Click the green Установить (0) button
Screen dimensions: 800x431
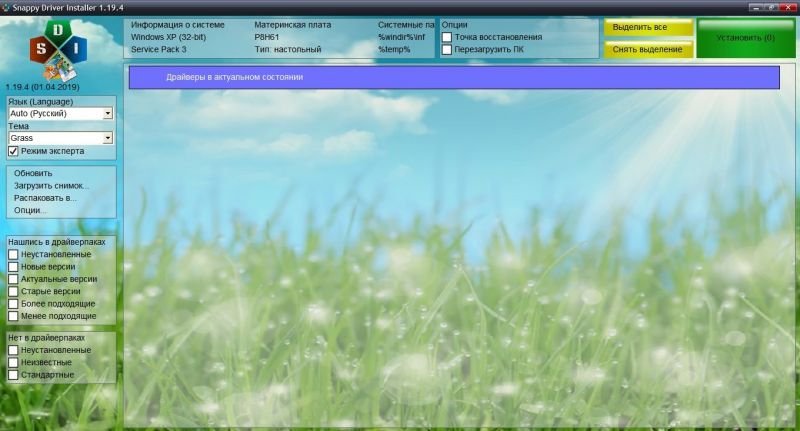coord(746,38)
